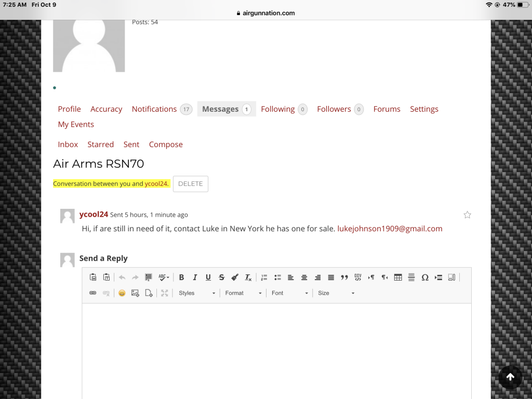Image resolution: width=532 pixels, height=399 pixels.
Task: Click the add page/file icon
Action: point(149,293)
